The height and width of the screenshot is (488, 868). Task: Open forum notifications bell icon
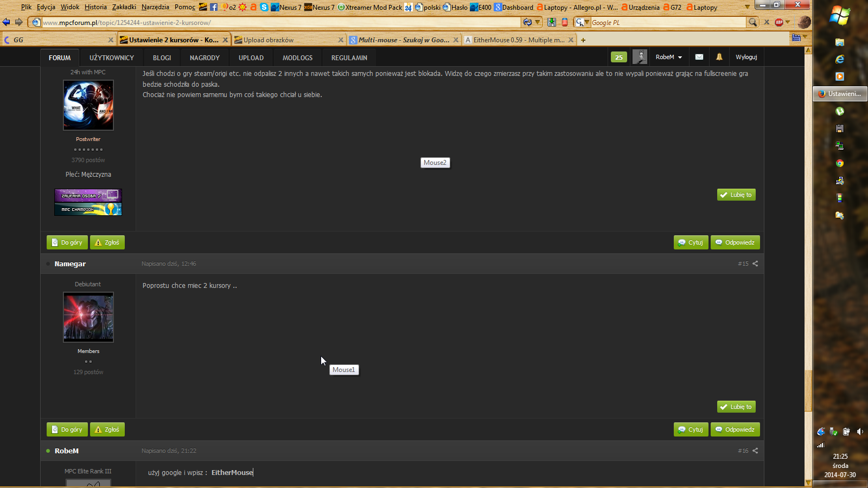tap(719, 57)
